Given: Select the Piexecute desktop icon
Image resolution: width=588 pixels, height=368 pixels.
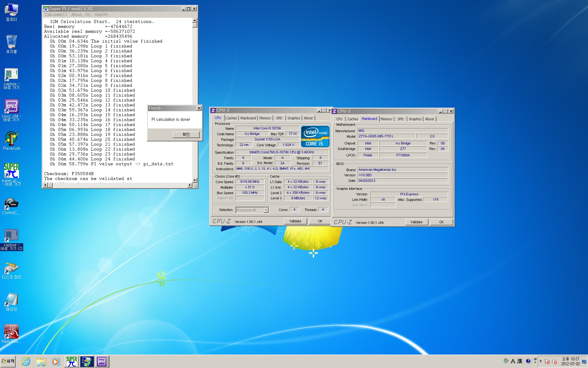Looking at the screenshot, I should click(x=11, y=141).
